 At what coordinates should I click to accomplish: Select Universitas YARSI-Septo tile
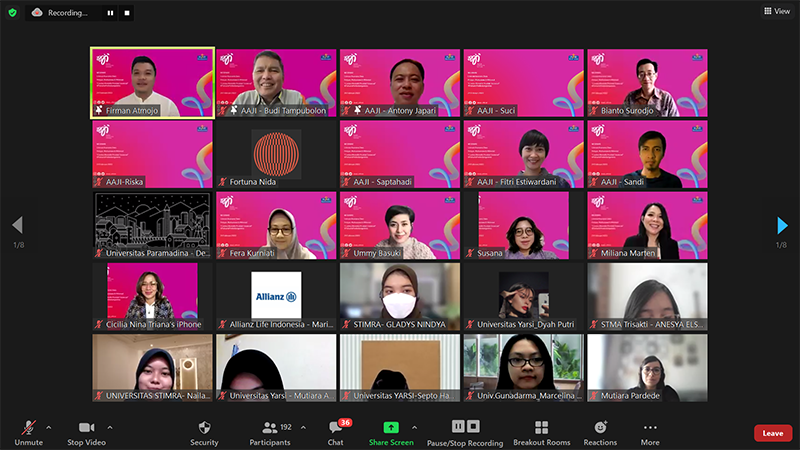tap(400, 368)
